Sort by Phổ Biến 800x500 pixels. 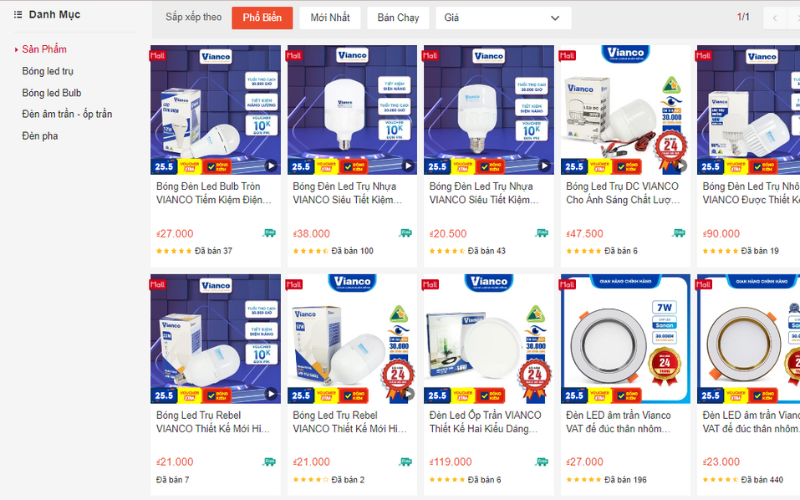tap(262, 18)
